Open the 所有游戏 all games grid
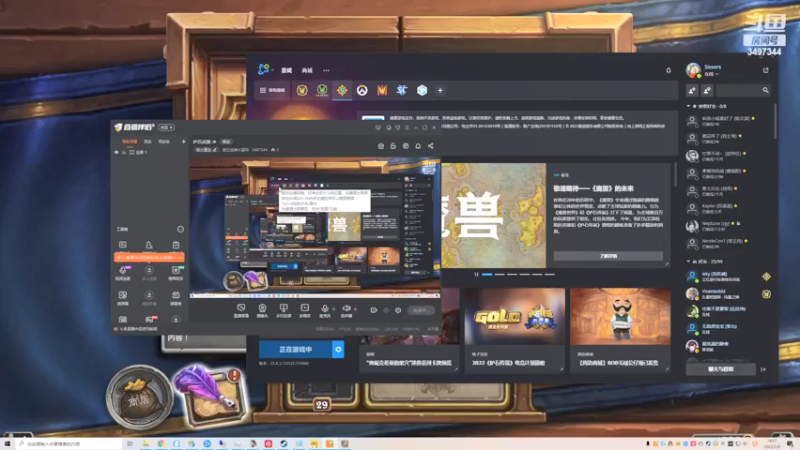Image resolution: width=800 pixels, height=450 pixels. 272,90
